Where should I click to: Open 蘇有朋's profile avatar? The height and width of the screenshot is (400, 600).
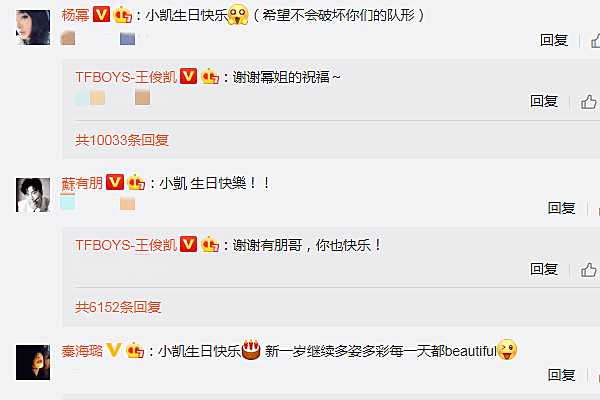click(33, 195)
